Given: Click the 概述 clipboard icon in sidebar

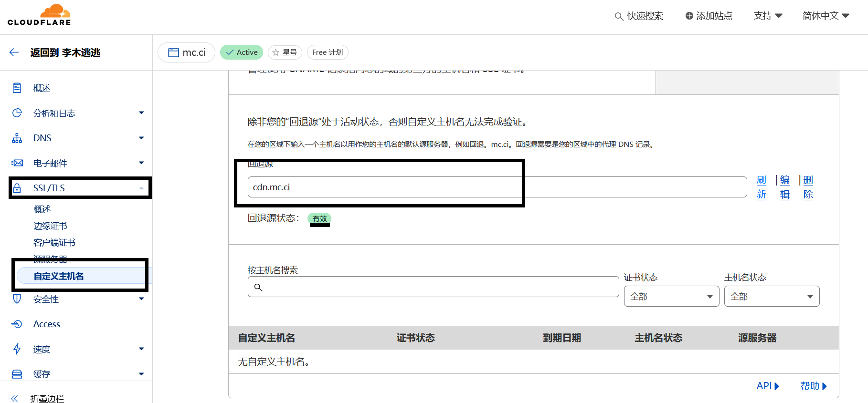Looking at the screenshot, I should point(17,88).
